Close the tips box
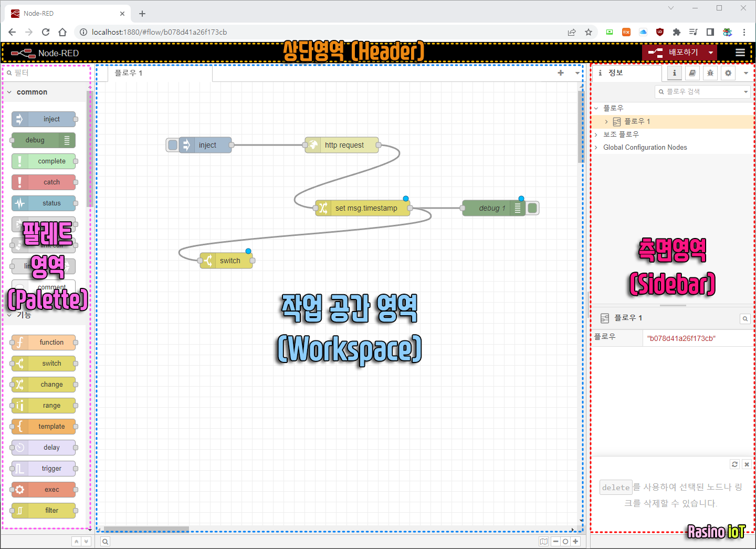Image resolution: width=756 pixels, height=549 pixels. pos(747,464)
